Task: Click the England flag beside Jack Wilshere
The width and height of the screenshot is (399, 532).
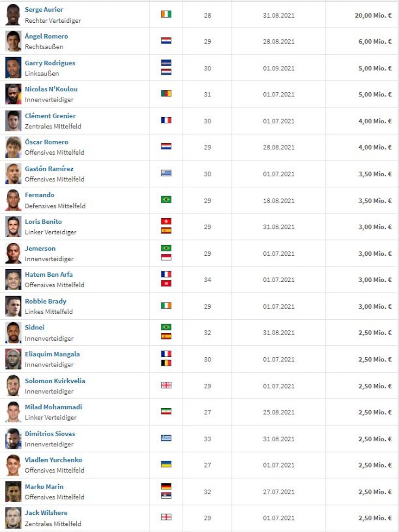Action: [x=166, y=517]
